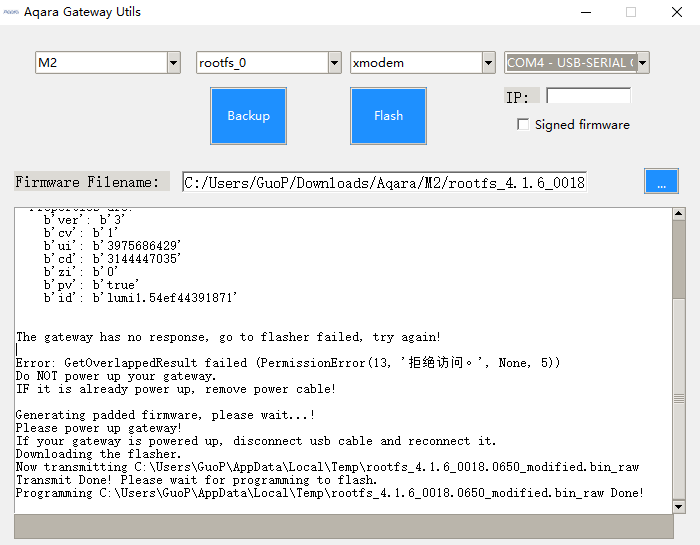
Task: Minimize the Aqara Gateway Utils window
Action: pos(586,12)
